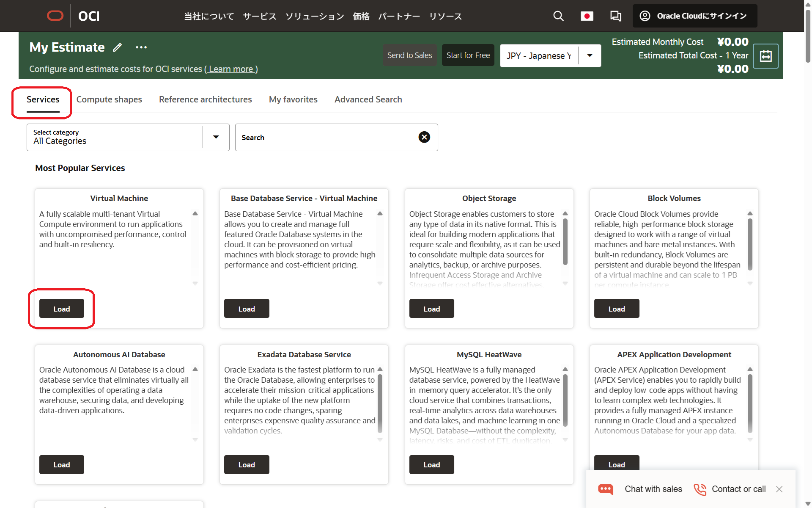The height and width of the screenshot is (508, 812).
Task: Clear the search field with X icon
Action: [x=424, y=137]
